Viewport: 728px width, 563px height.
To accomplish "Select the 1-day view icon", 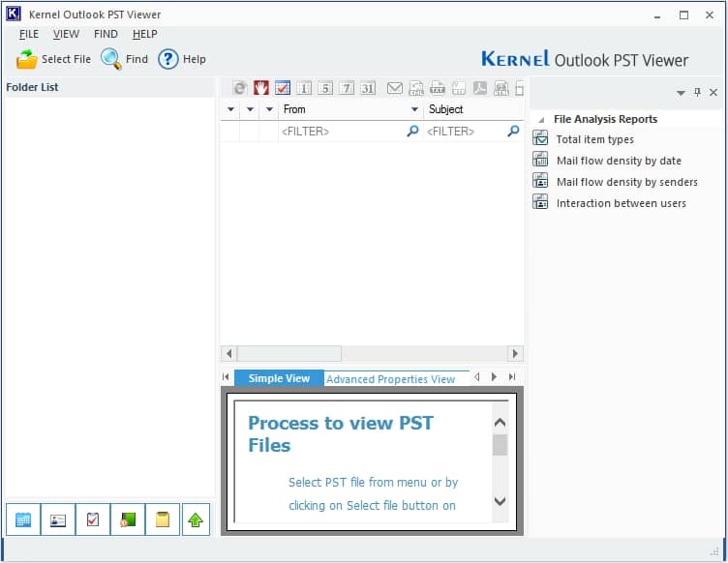I will (x=304, y=88).
